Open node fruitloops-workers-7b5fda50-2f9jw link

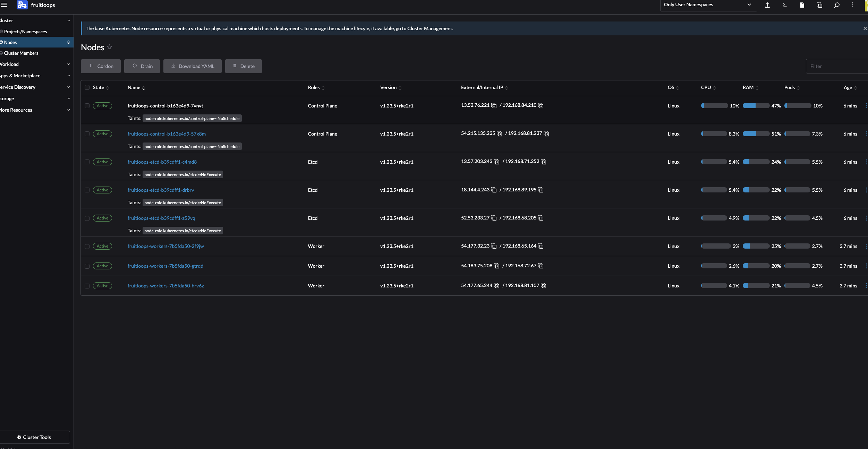click(165, 246)
